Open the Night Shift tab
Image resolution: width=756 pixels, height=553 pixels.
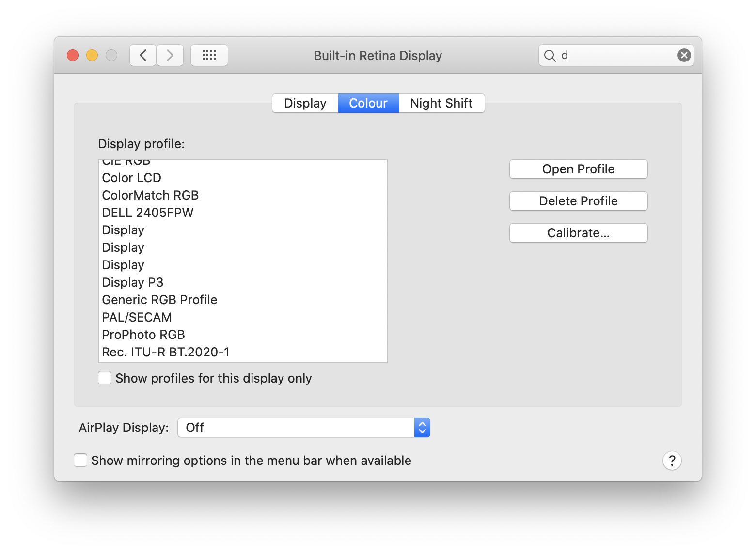pos(441,103)
